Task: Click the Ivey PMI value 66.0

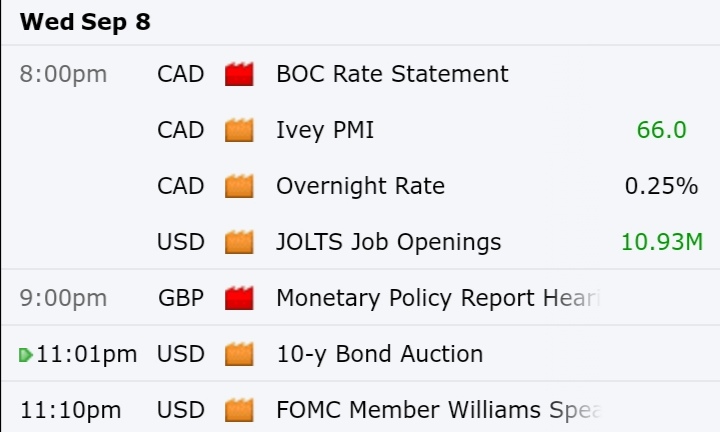Action: (x=662, y=130)
